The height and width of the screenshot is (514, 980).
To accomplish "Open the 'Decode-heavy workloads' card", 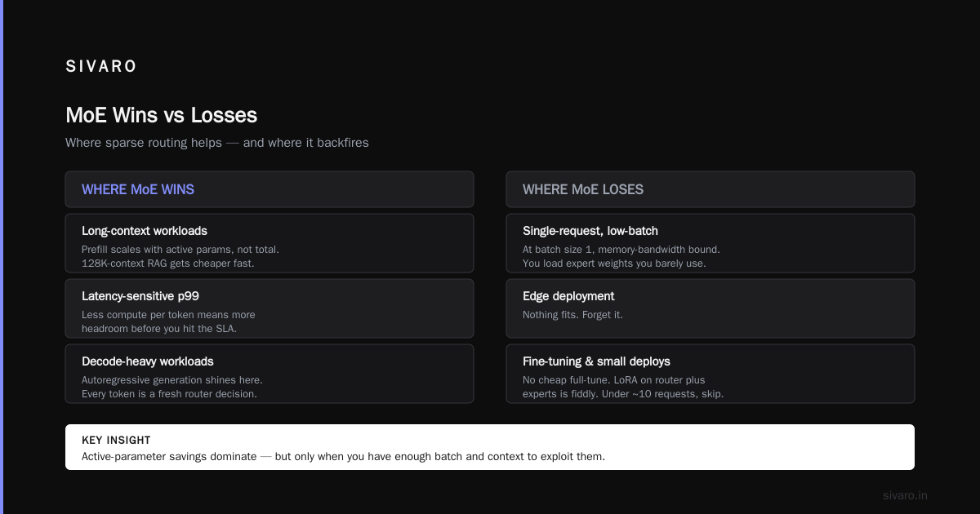I will click(269, 374).
